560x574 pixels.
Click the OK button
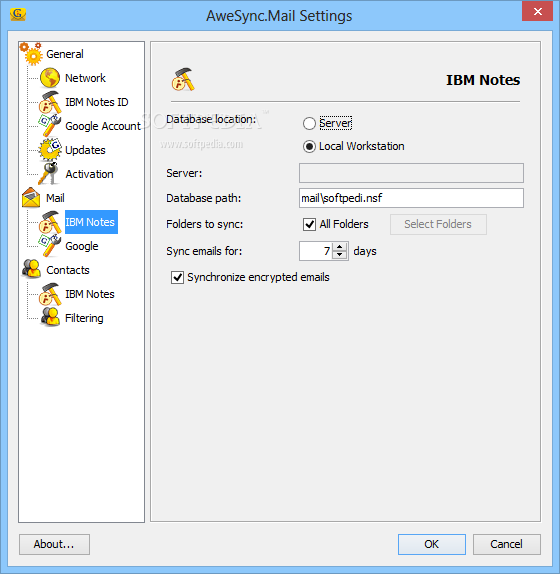(432, 544)
